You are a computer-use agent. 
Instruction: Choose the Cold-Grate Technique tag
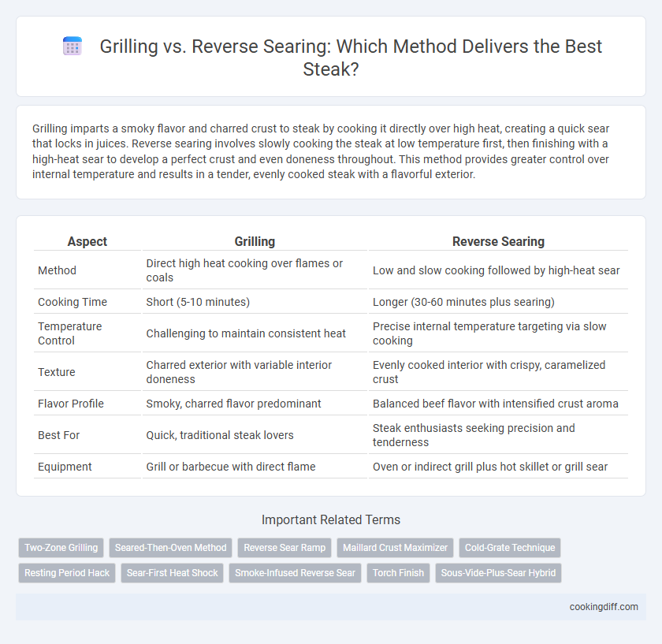pos(510,548)
